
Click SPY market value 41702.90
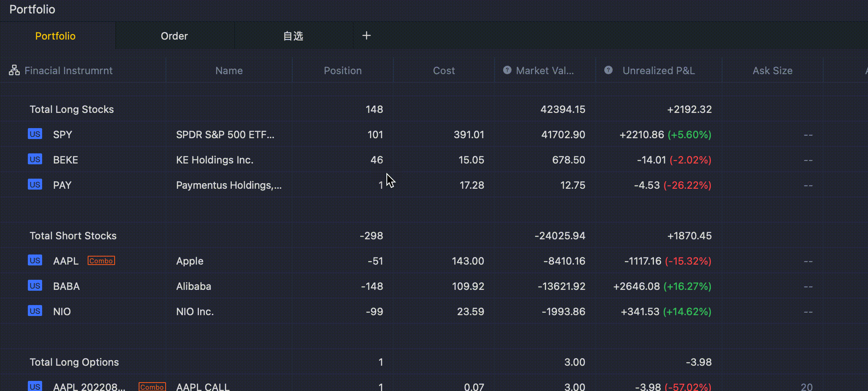tap(563, 134)
